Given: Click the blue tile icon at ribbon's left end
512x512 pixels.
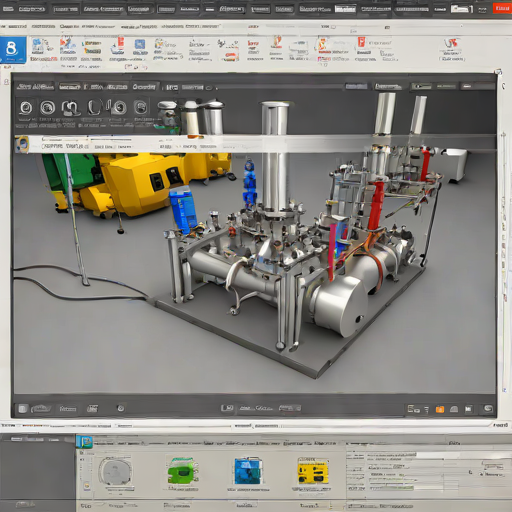Looking at the screenshot, I should (13, 50).
